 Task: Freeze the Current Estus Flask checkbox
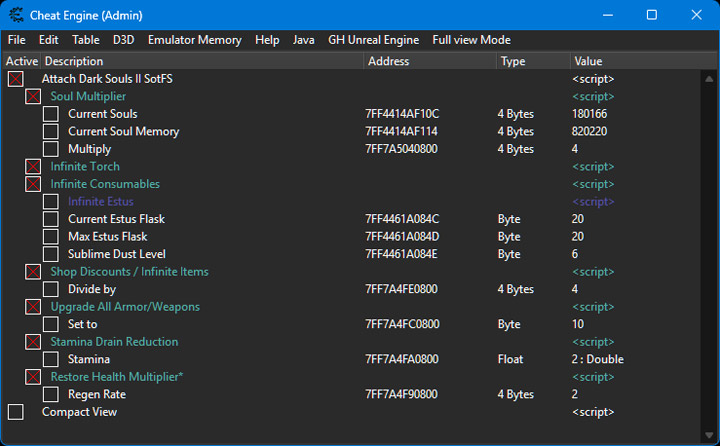(51, 219)
